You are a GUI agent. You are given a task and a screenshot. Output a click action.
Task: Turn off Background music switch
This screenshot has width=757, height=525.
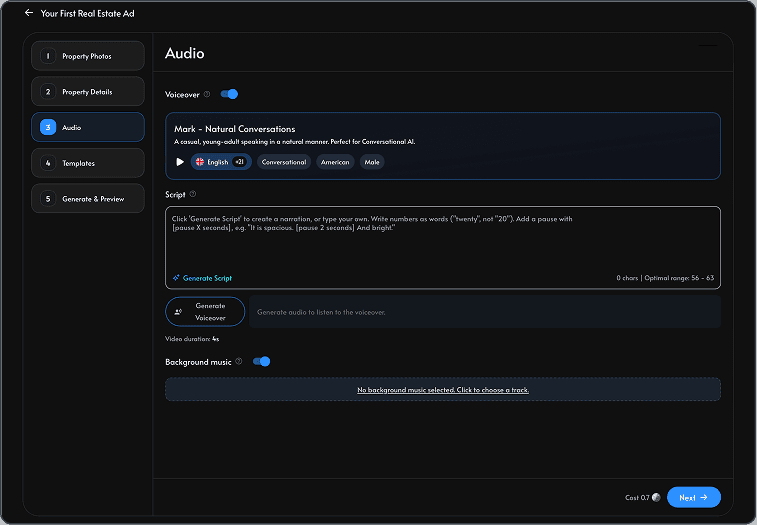click(262, 361)
